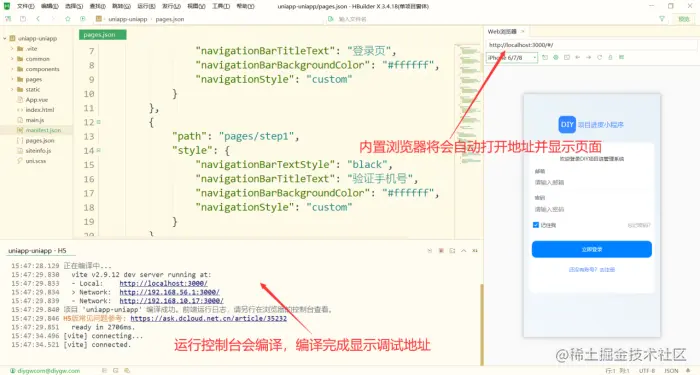Screen dimensions: 700x376
Task: Expand the static folder
Action: click(x=12, y=89)
